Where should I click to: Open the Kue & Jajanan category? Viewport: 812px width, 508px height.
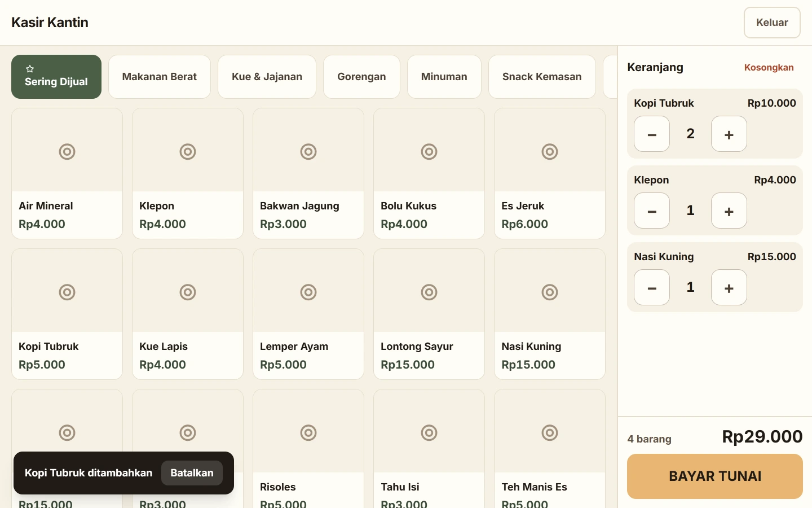pyautogui.click(x=267, y=77)
